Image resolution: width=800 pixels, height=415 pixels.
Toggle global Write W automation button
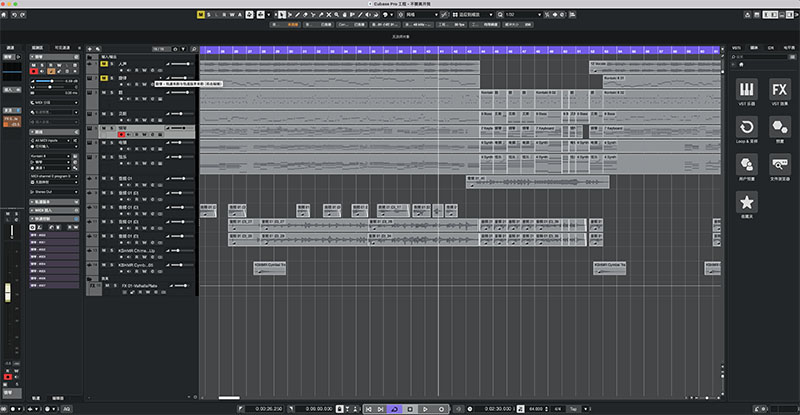coord(232,15)
